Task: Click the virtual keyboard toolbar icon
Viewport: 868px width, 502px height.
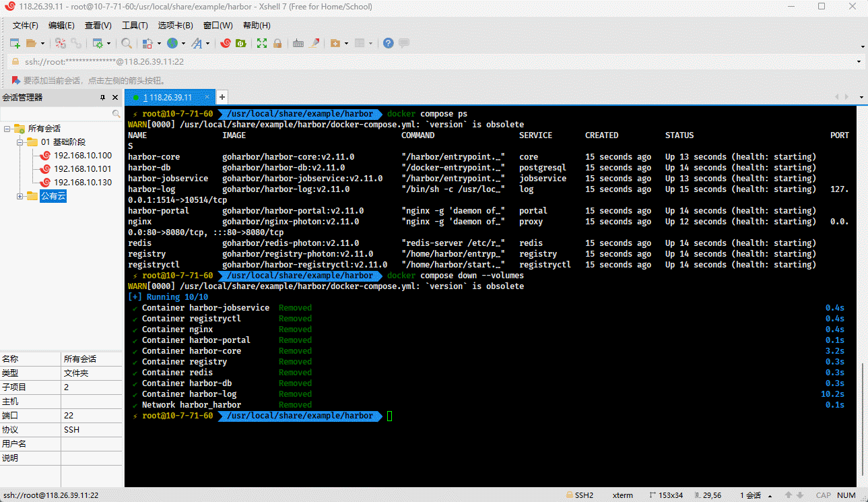Action: point(298,43)
